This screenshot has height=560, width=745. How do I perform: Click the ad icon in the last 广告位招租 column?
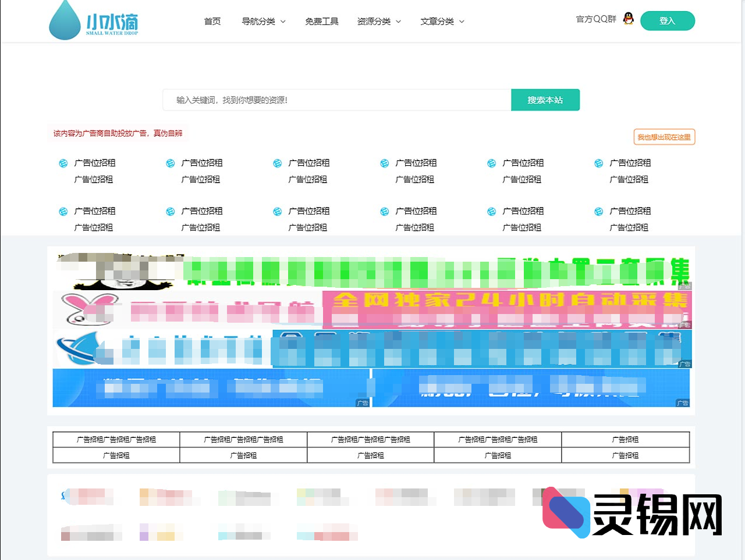[598, 163]
